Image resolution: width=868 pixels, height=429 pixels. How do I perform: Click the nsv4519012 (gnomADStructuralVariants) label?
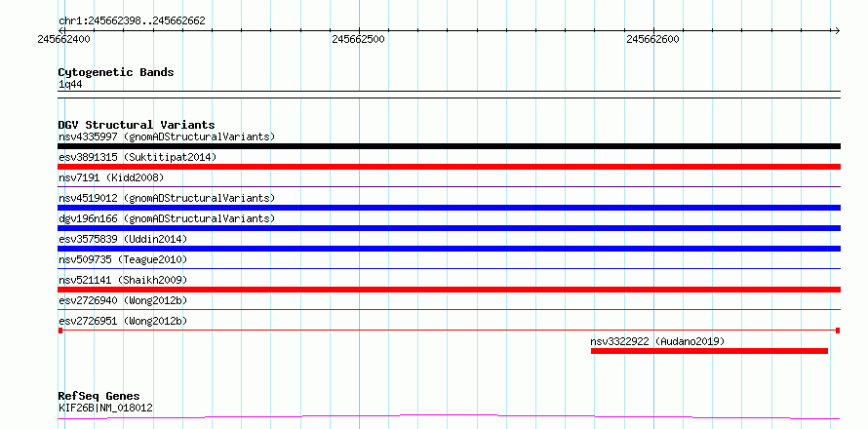pos(167,198)
